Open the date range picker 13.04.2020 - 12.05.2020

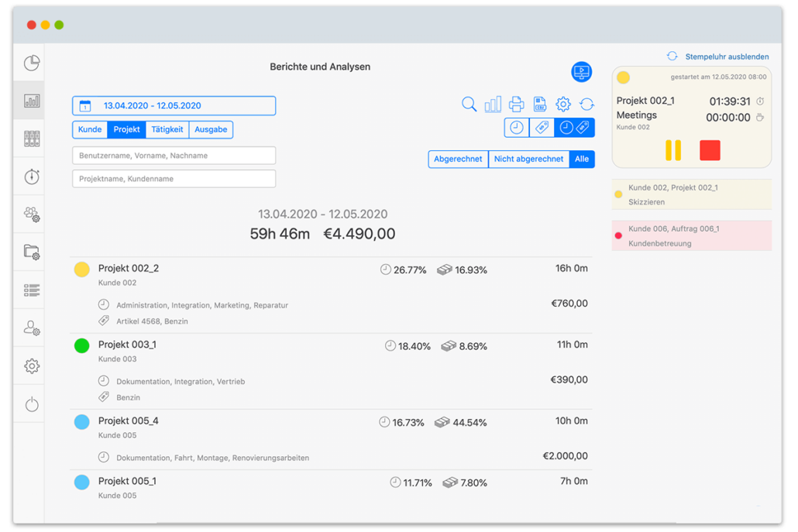[x=174, y=106]
